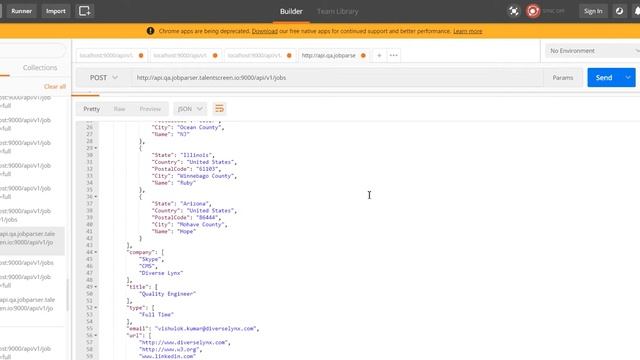The height and width of the screenshot is (360, 640).
Task: Switch response view to Preview
Action: [x=150, y=109]
